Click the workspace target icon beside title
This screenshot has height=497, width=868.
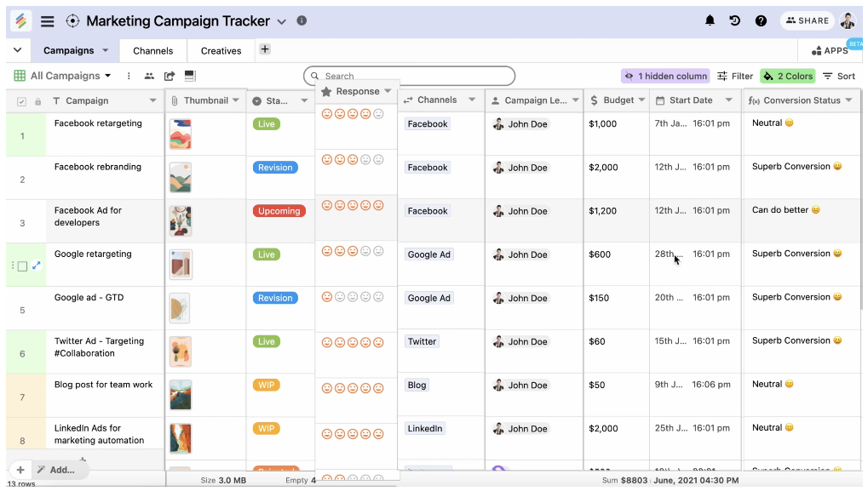tap(72, 21)
